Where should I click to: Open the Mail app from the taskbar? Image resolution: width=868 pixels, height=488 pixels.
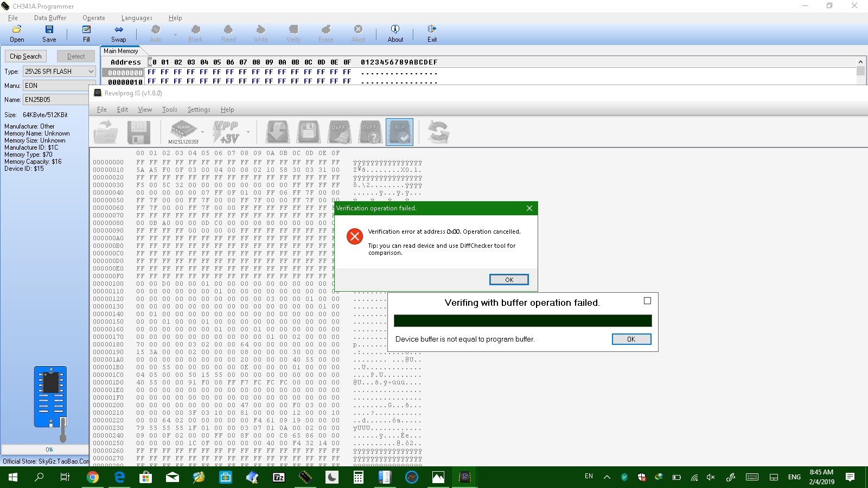click(x=173, y=477)
